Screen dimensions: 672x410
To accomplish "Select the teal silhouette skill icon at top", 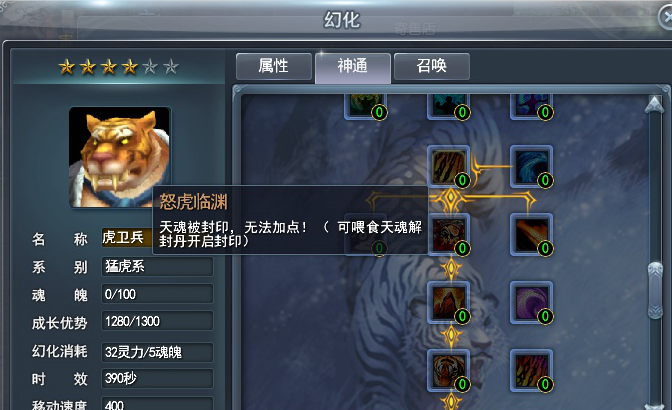I will (448, 105).
